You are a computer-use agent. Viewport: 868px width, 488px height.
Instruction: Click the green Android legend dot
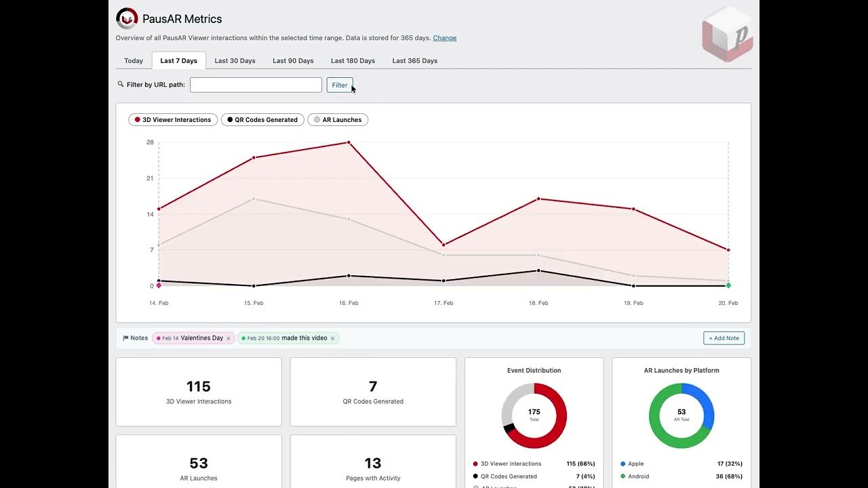623,476
